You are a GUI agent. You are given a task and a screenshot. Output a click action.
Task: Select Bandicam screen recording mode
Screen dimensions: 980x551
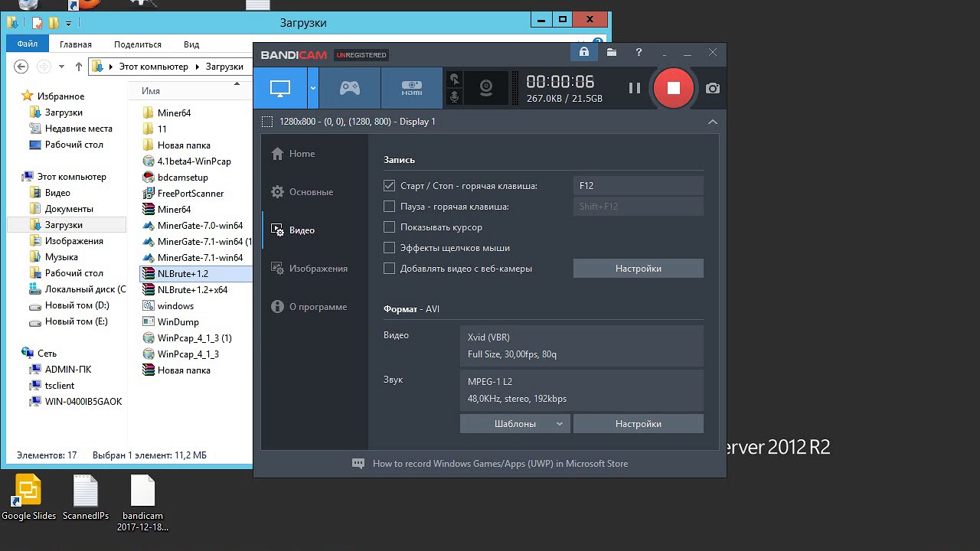pyautogui.click(x=280, y=88)
